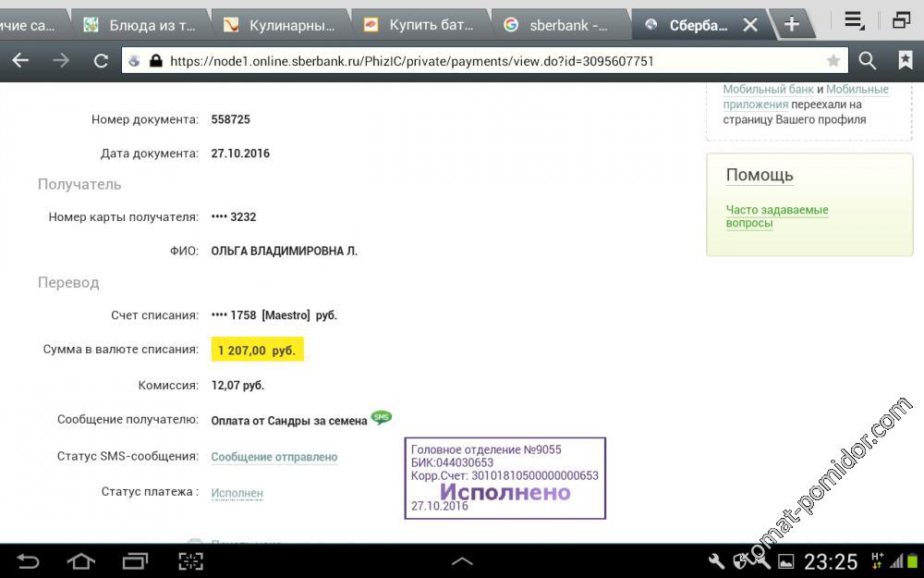Click the highlighted amount 1 207,00 руб.
Screen dimensions: 924x578
[x=257, y=350]
